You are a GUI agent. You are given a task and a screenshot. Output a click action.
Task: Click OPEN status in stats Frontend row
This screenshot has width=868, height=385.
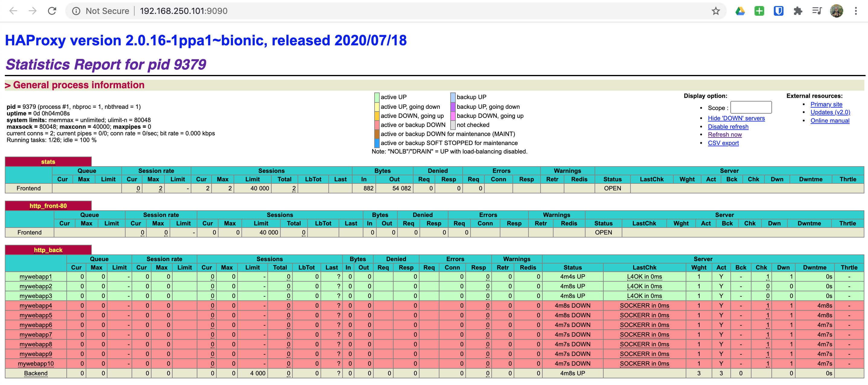612,188
